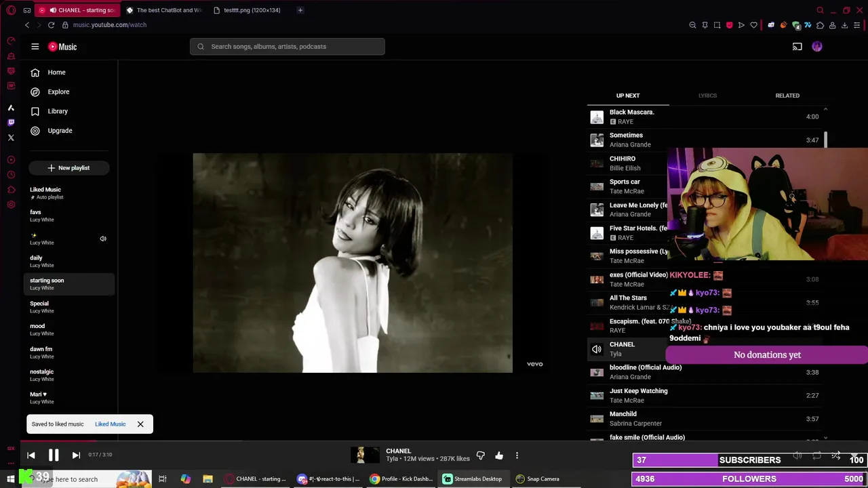Open the browser Downloads icon
Viewport: 868px width, 488px height.
click(x=844, y=25)
